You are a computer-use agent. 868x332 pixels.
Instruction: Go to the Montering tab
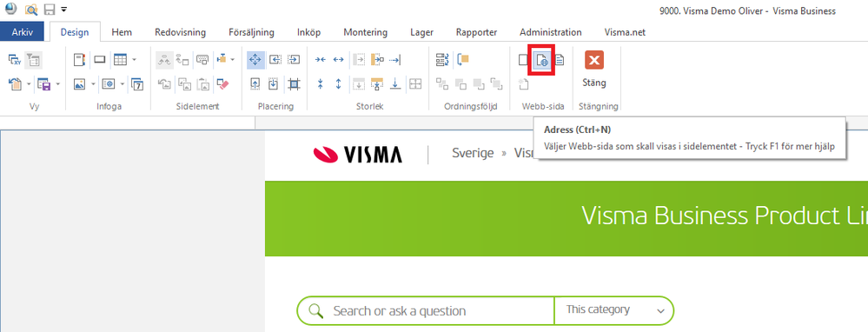(x=365, y=33)
